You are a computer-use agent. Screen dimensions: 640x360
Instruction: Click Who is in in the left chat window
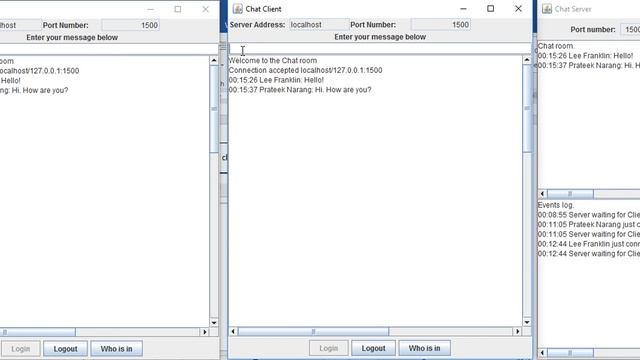tap(116, 349)
